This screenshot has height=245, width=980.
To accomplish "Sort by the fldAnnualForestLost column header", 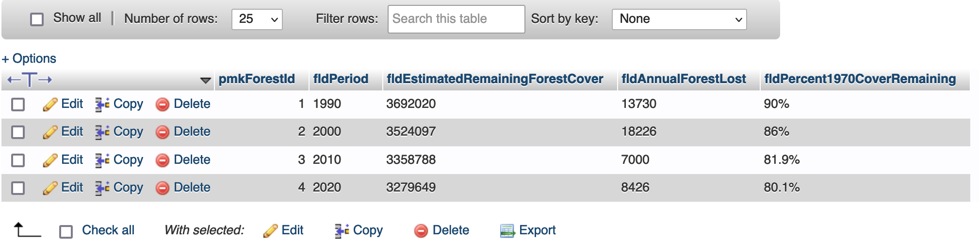I will pos(684,79).
